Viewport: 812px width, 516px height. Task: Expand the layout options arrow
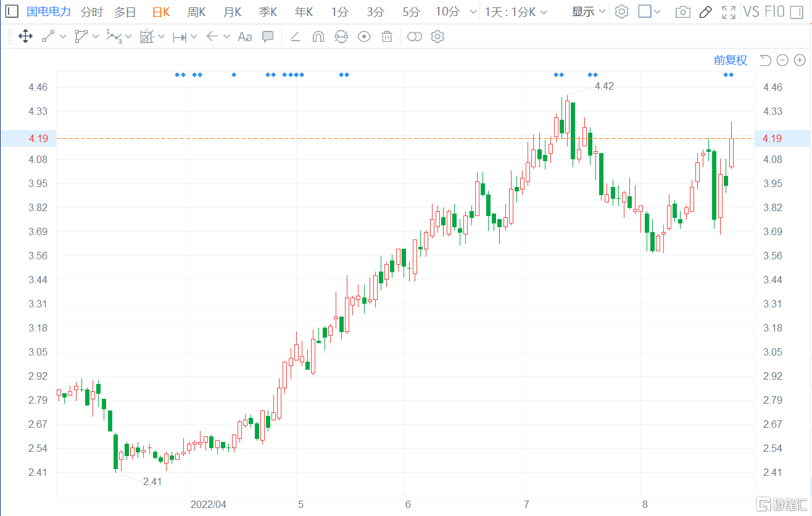[657, 12]
